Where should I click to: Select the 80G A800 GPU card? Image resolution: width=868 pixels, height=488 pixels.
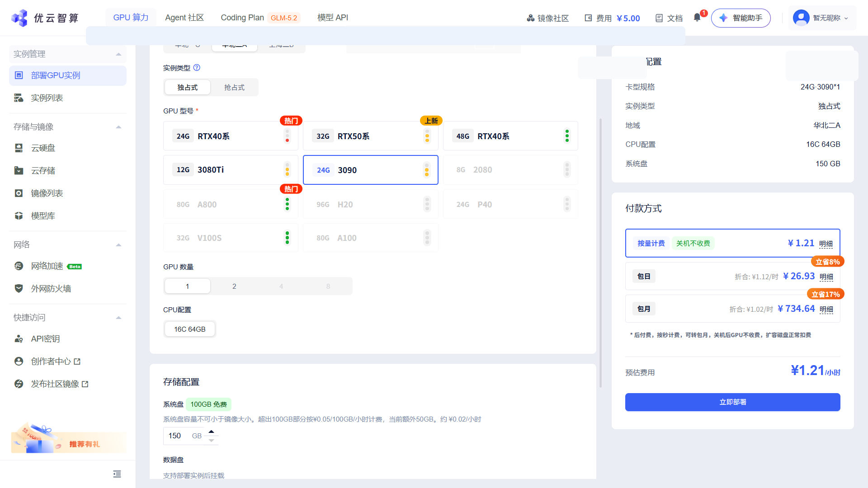pos(231,204)
